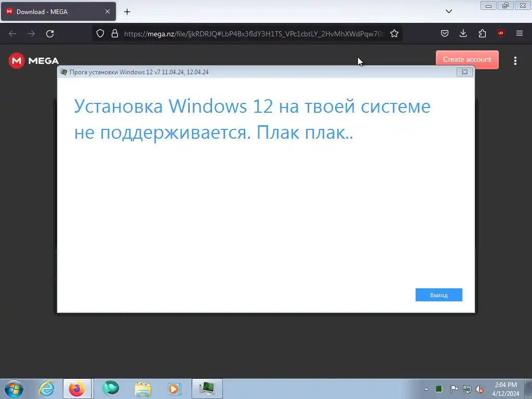Open Firefox hamburger application menu
Screen dimensions: 532x399
pos(519,33)
